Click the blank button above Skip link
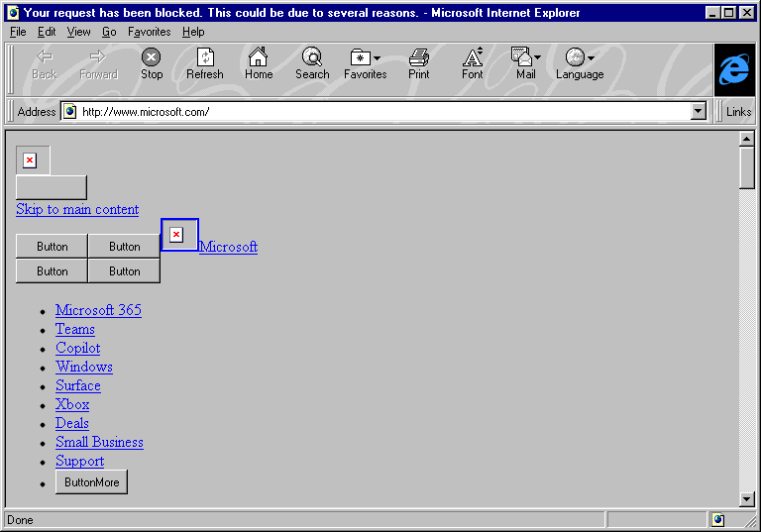The width and height of the screenshot is (761, 532). pyautogui.click(x=52, y=187)
